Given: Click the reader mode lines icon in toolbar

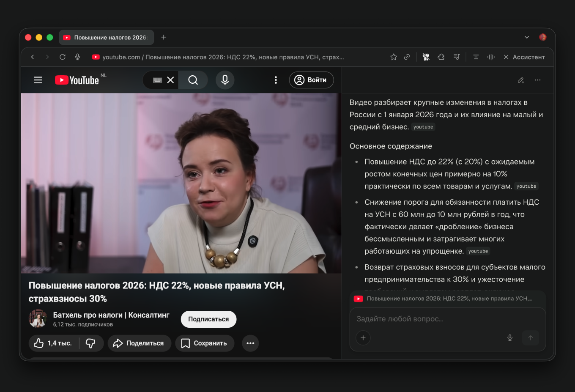Looking at the screenshot, I should pos(476,57).
